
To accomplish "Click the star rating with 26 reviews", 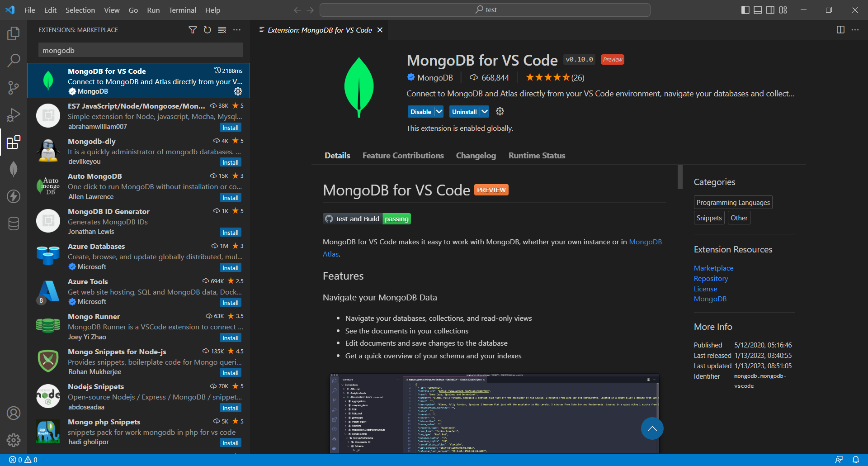I will tap(555, 77).
